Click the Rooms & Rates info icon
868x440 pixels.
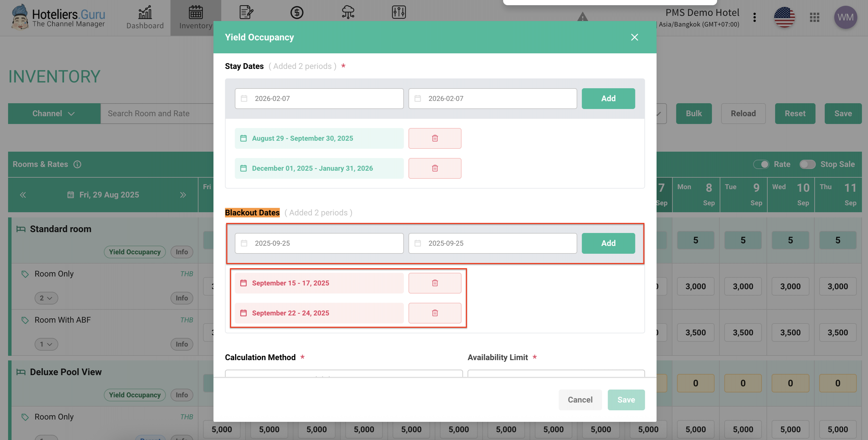(x=77, y=164)
